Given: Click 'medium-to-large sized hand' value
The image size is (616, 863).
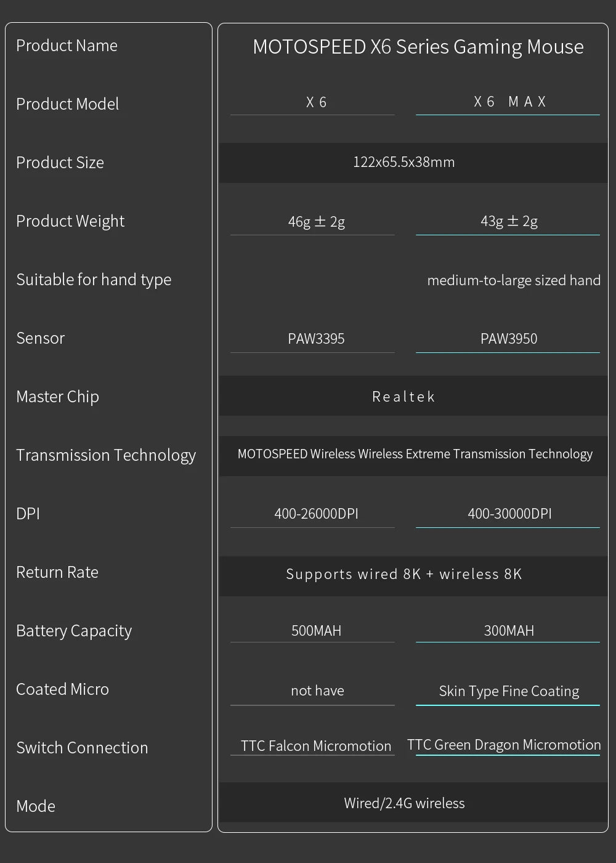Looking at the screenshot, I should pyautogui.click(x=514, y=280).
